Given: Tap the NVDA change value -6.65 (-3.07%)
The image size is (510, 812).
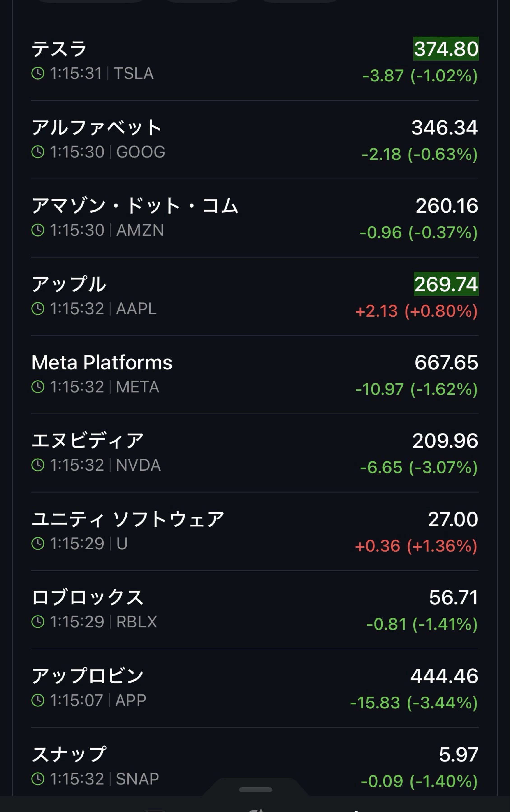Looking at the screenshot, I should 419,468.
